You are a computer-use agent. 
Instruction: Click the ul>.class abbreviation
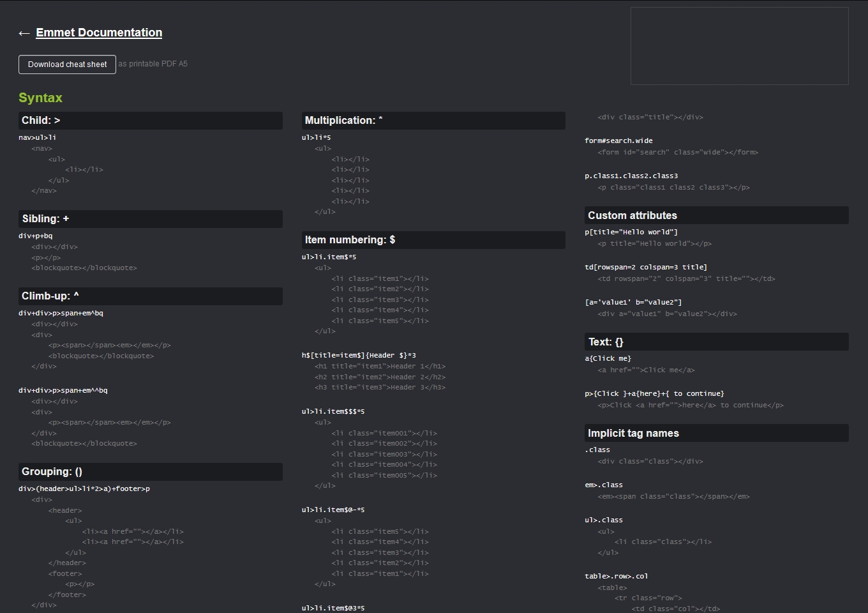point(604,520)
